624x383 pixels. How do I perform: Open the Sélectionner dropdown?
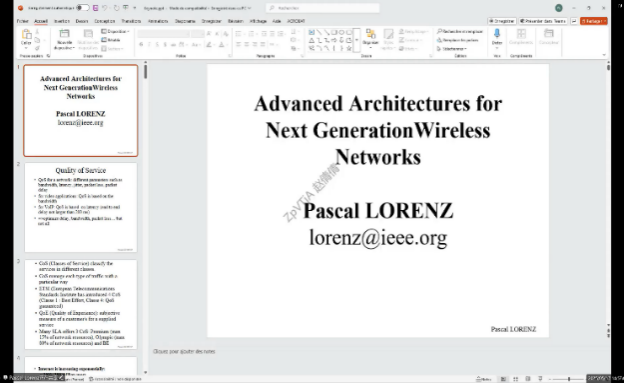pos(452,49)
